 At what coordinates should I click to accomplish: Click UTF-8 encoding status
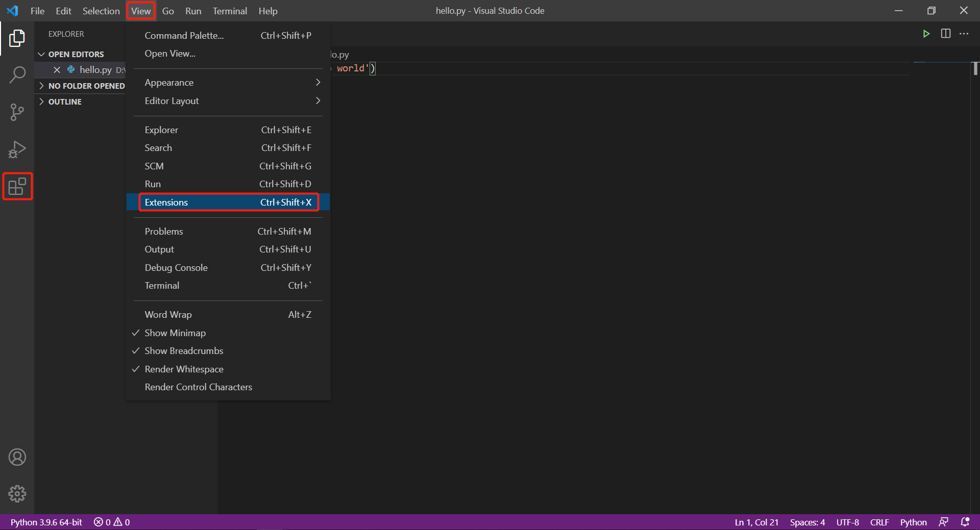click(847, 522)
